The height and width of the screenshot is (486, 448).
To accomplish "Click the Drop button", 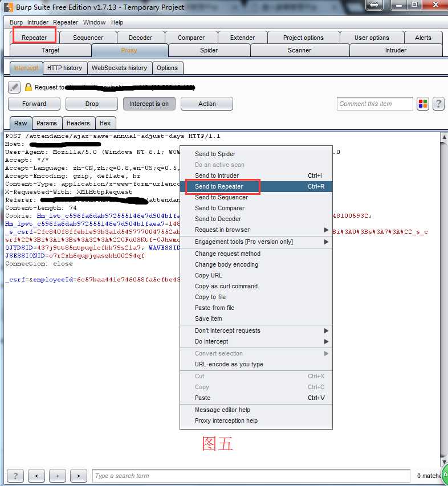I will (x=92, y=104).
